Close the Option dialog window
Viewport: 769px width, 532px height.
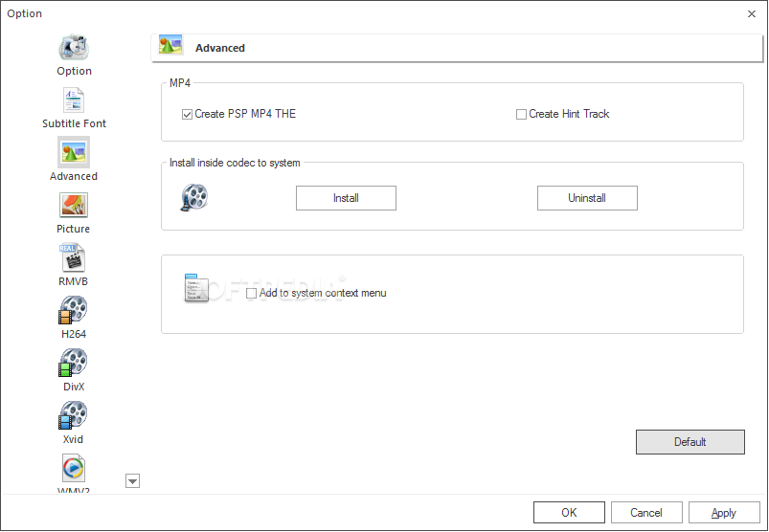tap(752, 13)
